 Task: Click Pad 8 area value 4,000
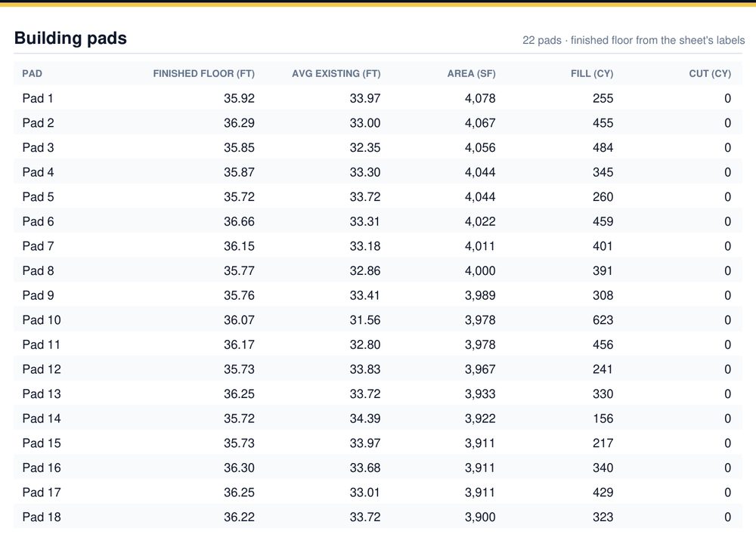[x=480, y=270]
